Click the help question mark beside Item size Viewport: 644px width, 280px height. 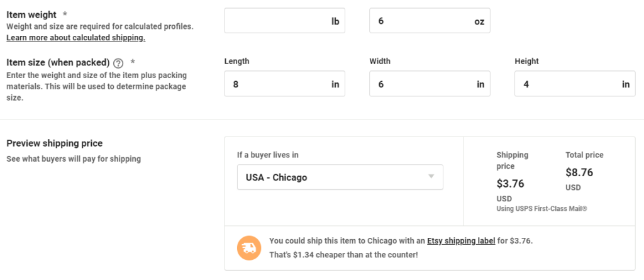tap(118, 63)
